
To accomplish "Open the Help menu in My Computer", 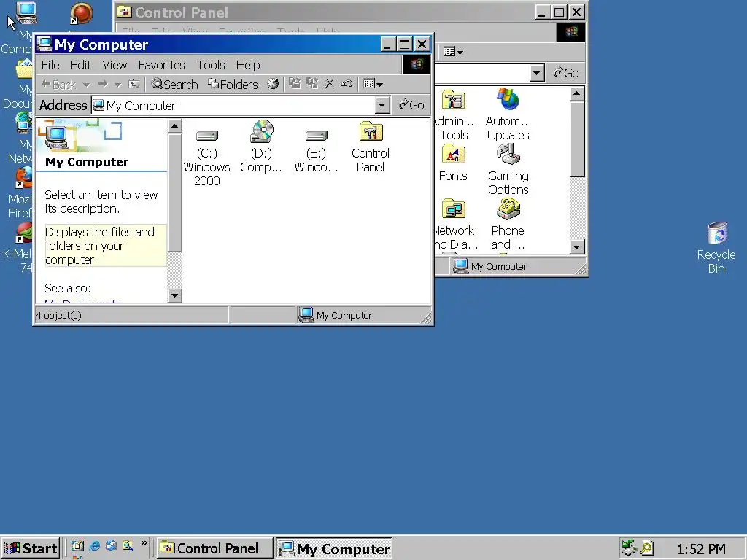I will click(248, 65).
